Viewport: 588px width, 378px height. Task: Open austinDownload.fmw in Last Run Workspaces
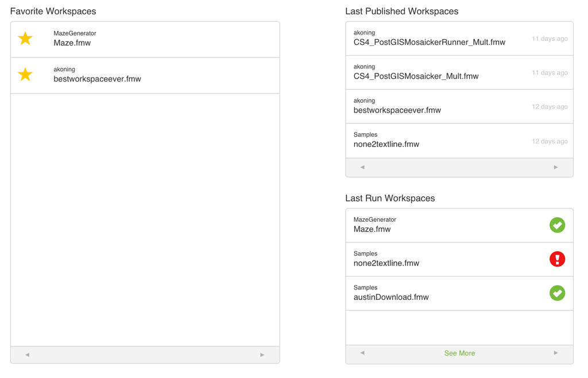coord(391,297)
